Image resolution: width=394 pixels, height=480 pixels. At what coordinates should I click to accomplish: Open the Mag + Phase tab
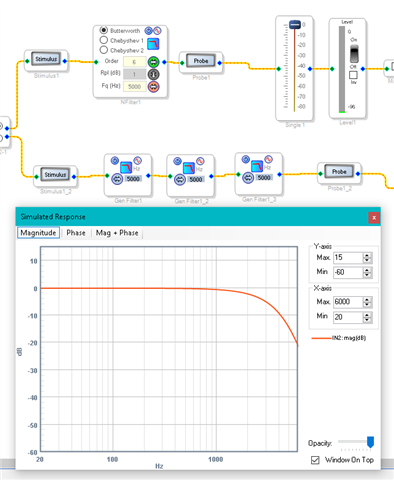[117, 233]
